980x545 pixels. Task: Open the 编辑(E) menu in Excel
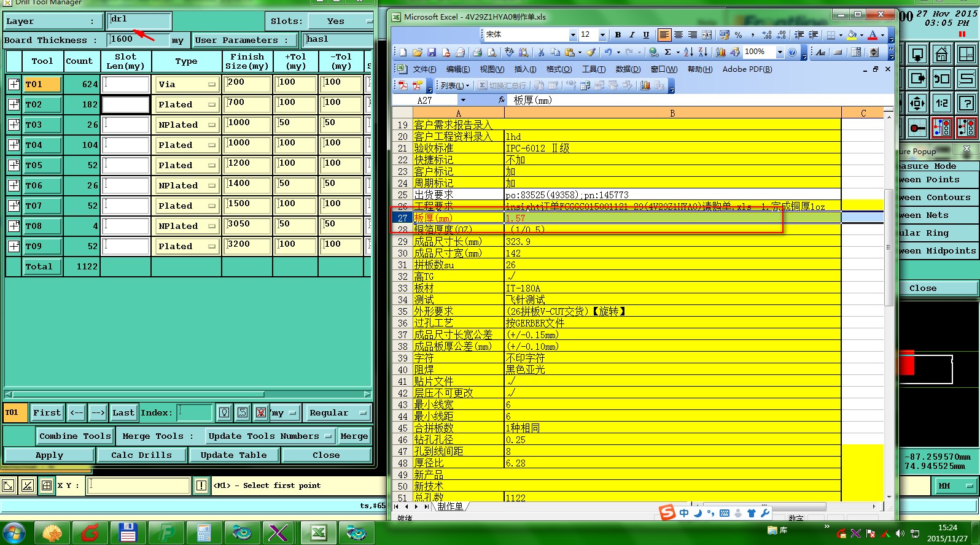coord(457,69)
